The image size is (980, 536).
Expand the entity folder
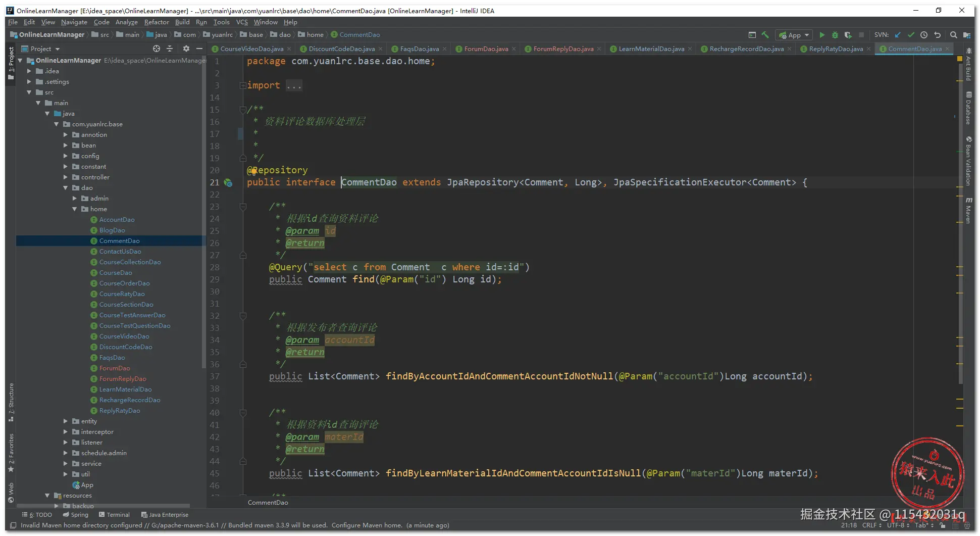(66, 421)
